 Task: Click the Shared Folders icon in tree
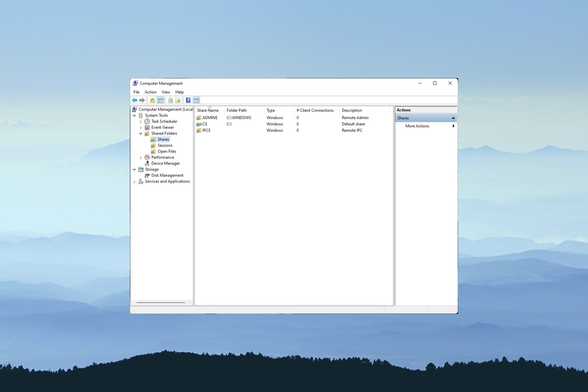(147, 133)
